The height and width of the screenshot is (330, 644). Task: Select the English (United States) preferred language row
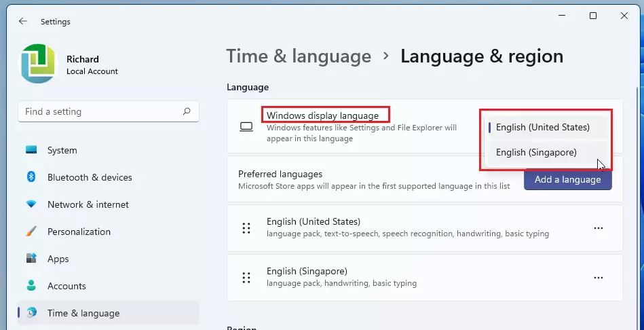tap(425, 228)
